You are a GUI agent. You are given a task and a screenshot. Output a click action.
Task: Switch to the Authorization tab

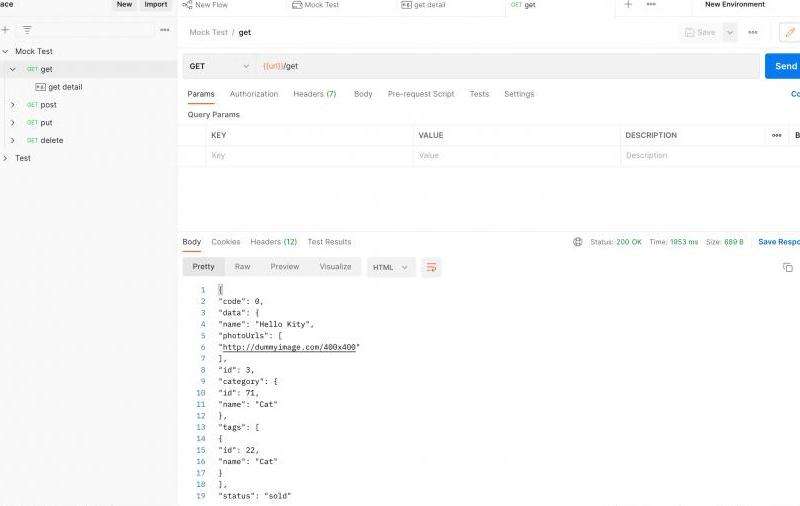(254, 94)
